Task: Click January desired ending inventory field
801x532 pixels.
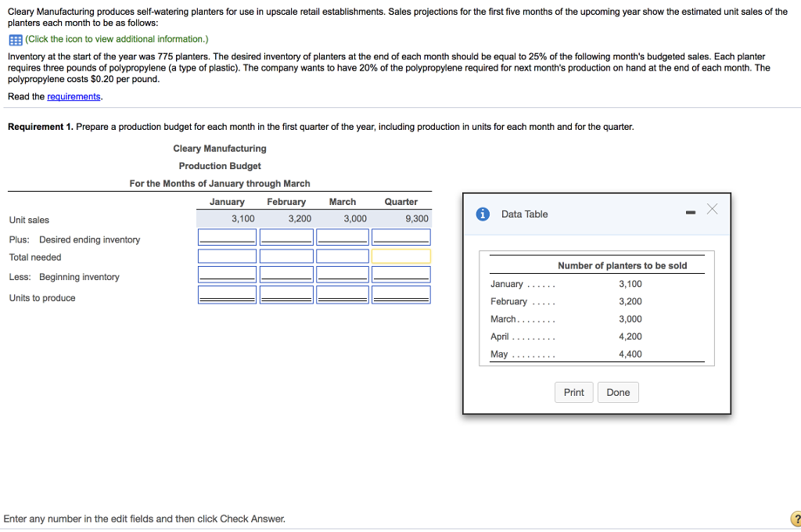Action: [x=227, y=236]
